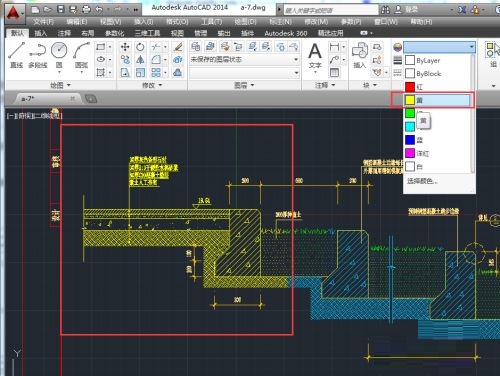Choose the red color entry

pos(438,87)
